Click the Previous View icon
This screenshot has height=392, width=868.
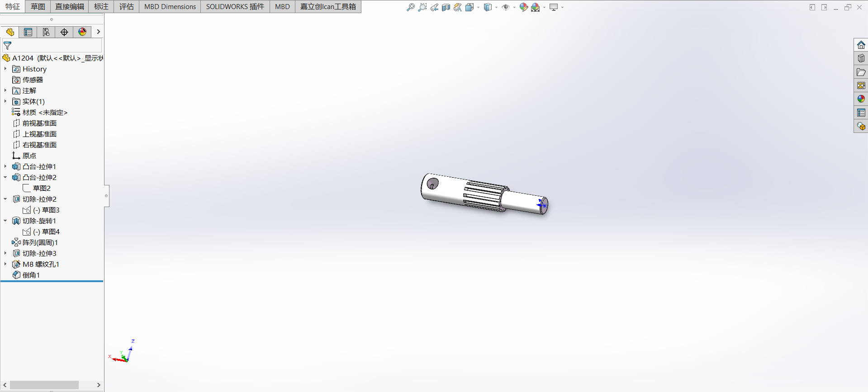434,7
